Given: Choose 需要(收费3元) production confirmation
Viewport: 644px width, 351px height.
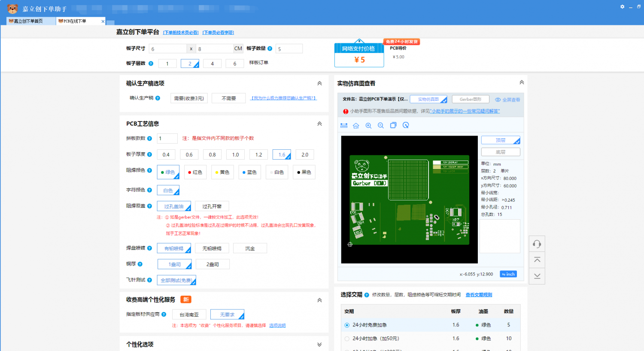Looking at the screenshot, I should [x=189, y=98].
